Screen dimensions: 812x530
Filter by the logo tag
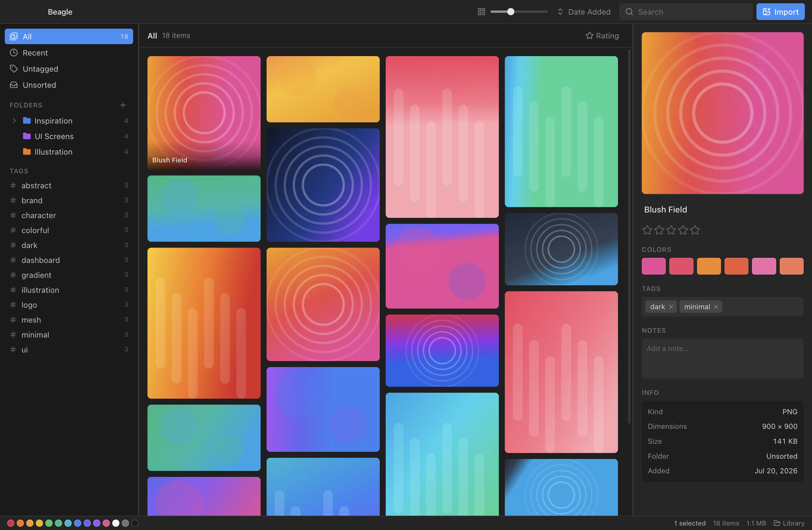[69, 305]
